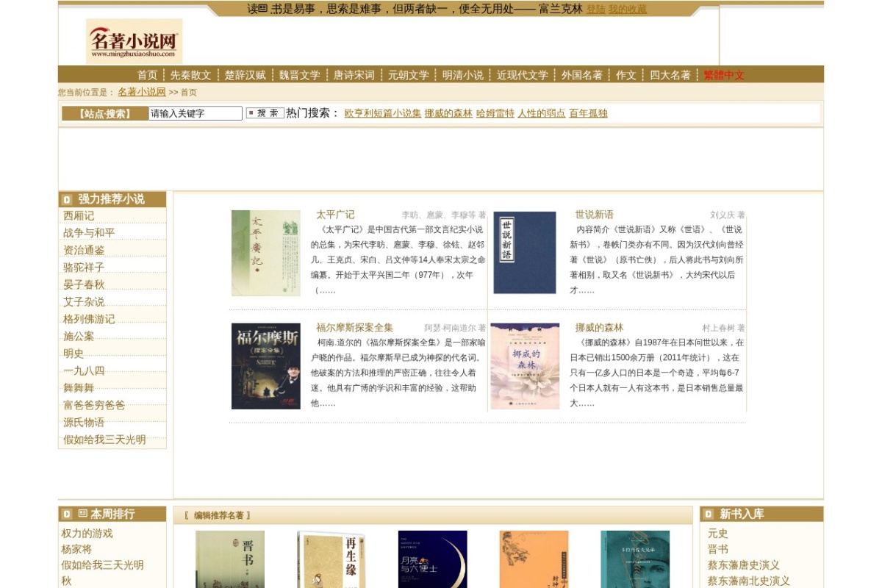Image resolution: width=882 pixels, height=588 pixels.
Task: Focus the 请输入关键字 search field
Action: (x=195, y=113)
